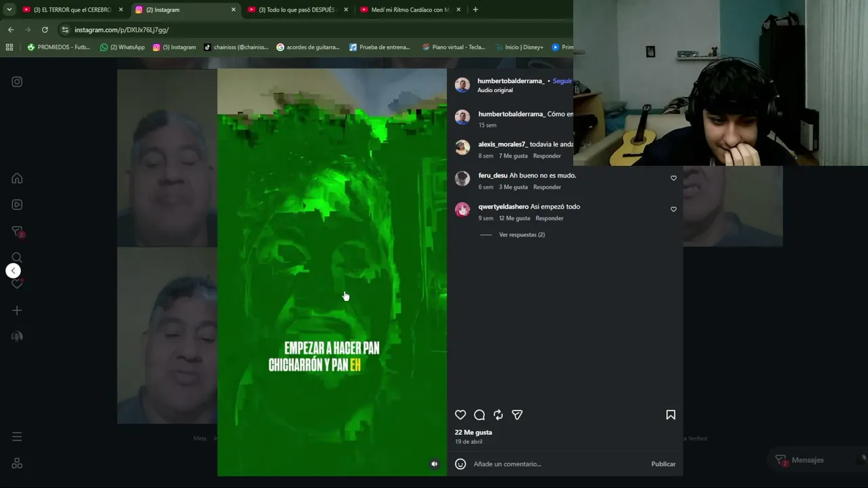
Task: Open the "Prueba de entrena..." bookmark
Action: 380,47
